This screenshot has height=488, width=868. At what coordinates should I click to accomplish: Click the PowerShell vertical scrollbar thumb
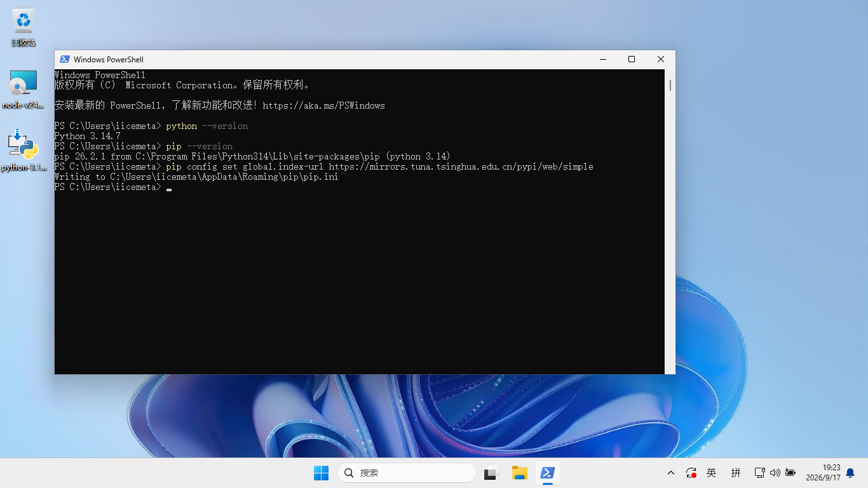670,85
